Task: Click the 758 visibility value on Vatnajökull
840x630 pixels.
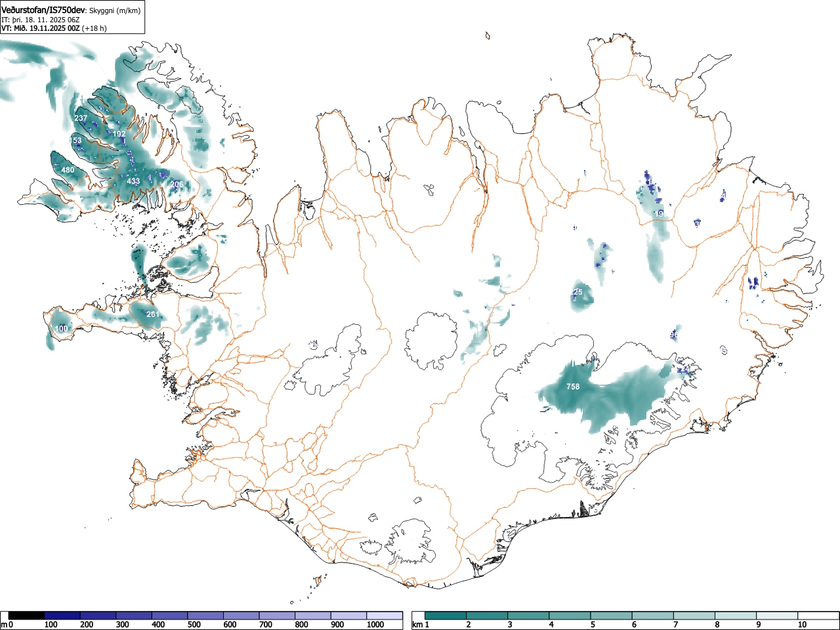Action: [573, 387]
